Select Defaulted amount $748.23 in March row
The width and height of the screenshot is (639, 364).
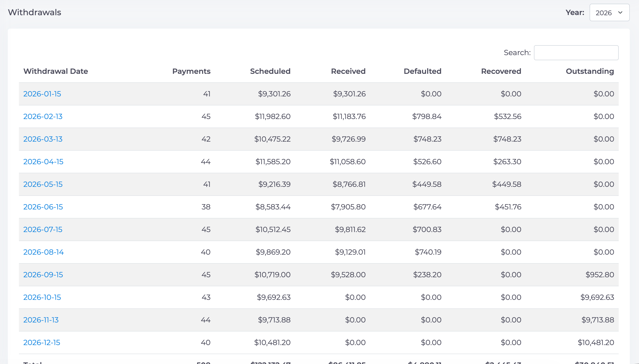pyautogui.click(x=427, y=139)
